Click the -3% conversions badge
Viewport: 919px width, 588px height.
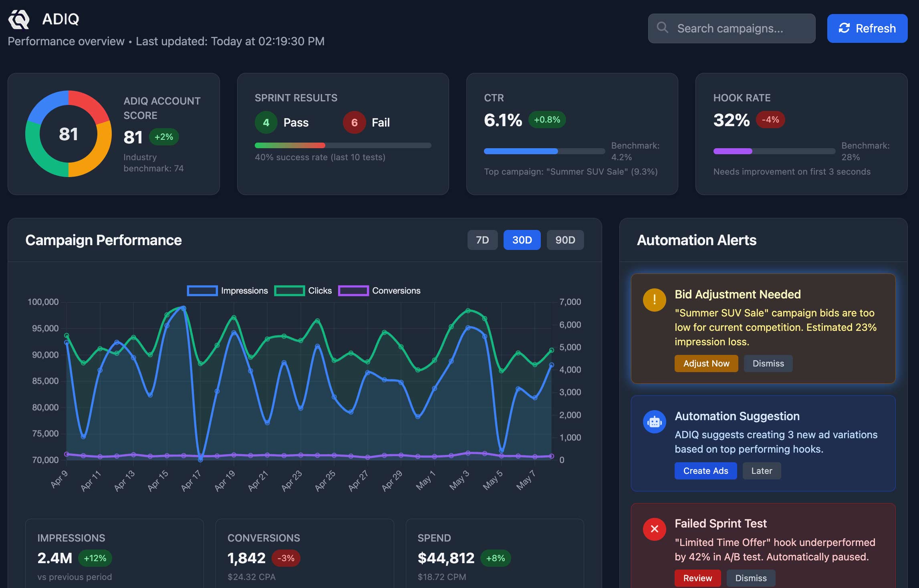click(x=286, y=558)
